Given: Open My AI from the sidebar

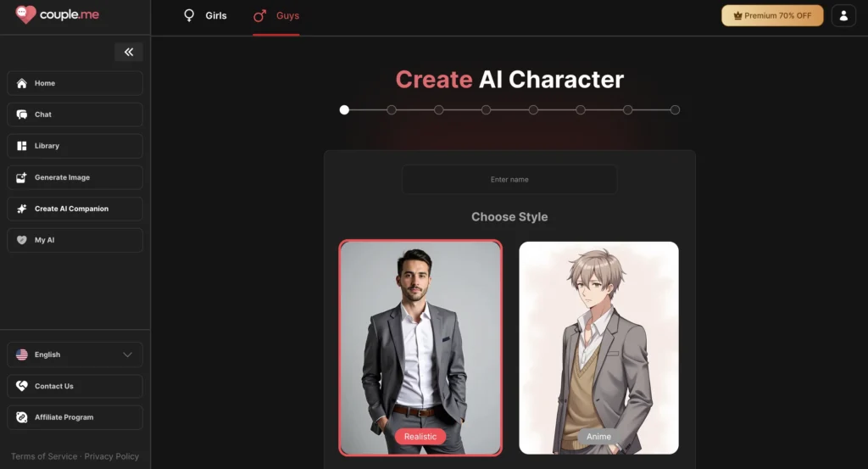Looking at the screenshot, I should point(75,240).
